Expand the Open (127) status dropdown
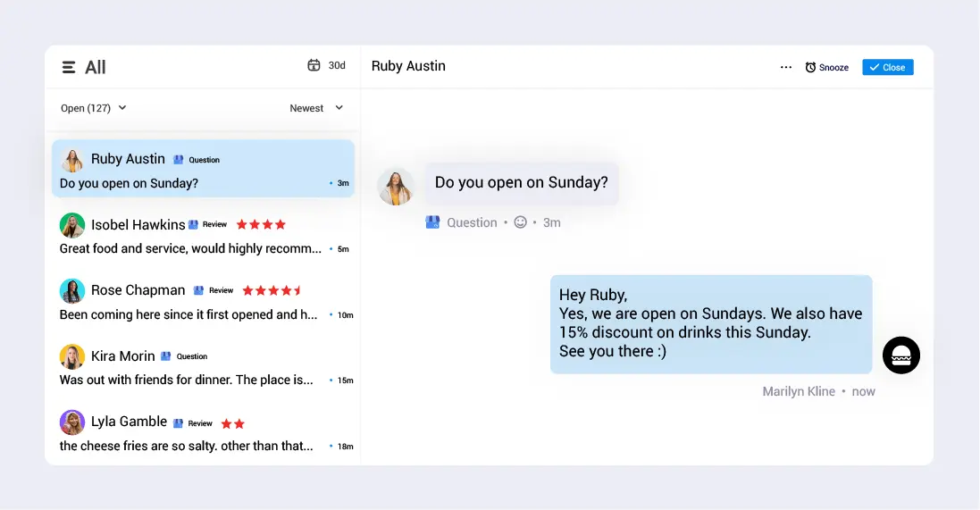980x510 pixels. tap(94, 108)
